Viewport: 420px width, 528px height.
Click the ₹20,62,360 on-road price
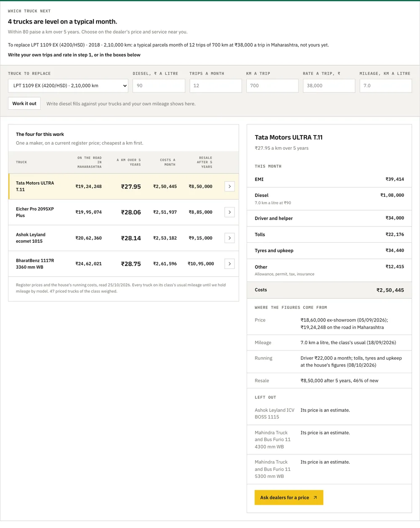pyautogui.click(x=88, y=238)
